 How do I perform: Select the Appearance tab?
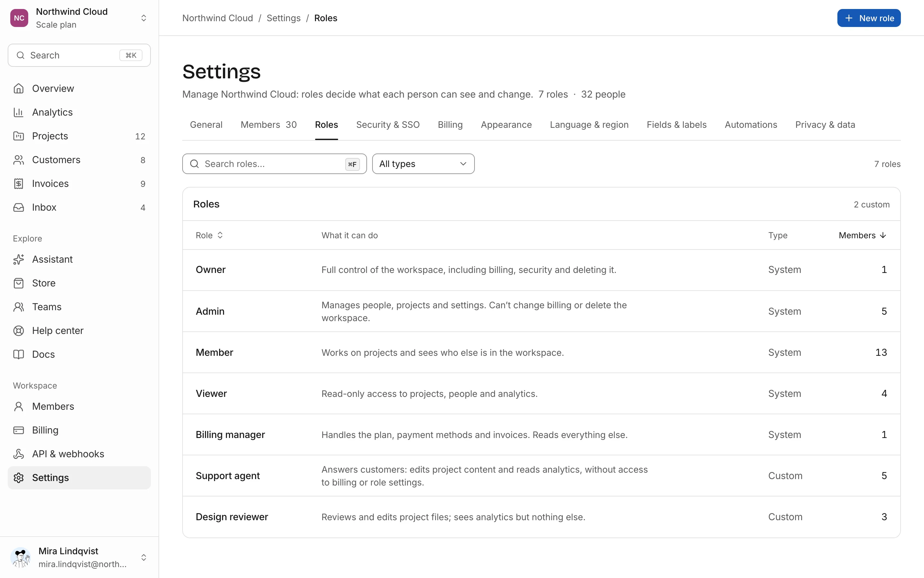506,125
